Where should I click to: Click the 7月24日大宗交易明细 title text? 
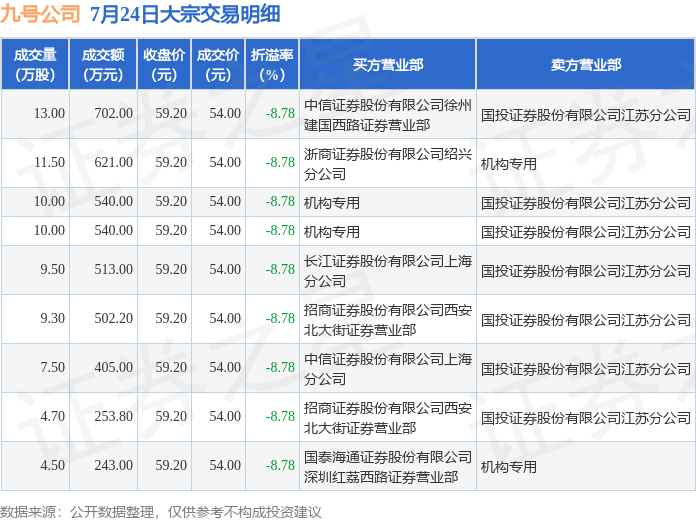[x=185, y=14]
